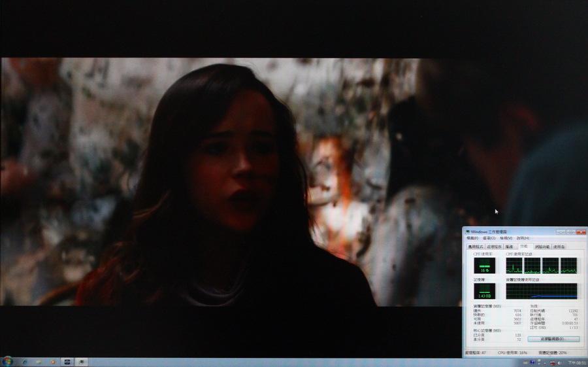Viewport: 588px width, 367px height.
Task: Select the Task Manager taskbar button
Action: [82, 362]
